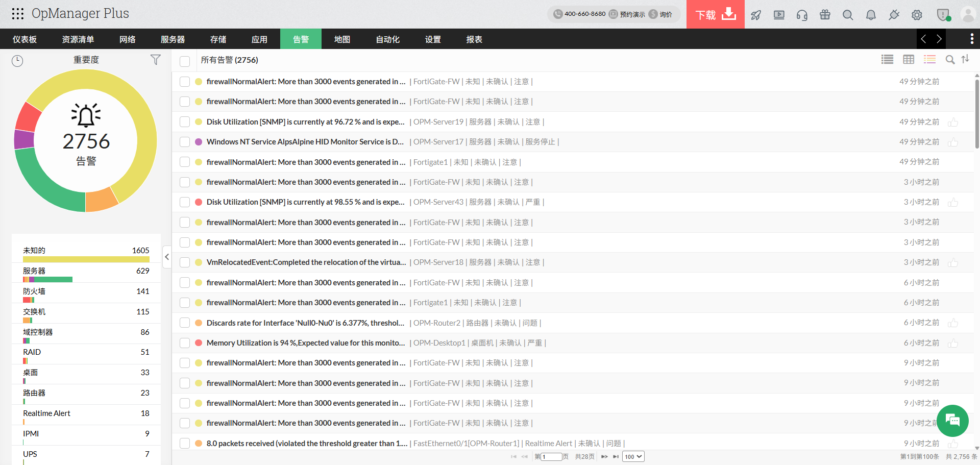Image resolution: width=980 pixels, height=465 pixels.
Task: Open the page size dropdown showing 100
Action: coord(633,456)
